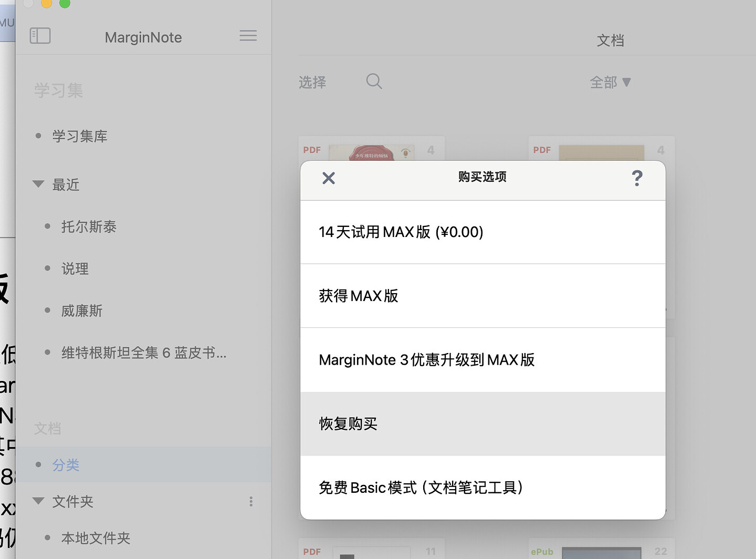Open the 说理 study set
The width and height of the screenshot is (756, 559).
tap(75, 268)
